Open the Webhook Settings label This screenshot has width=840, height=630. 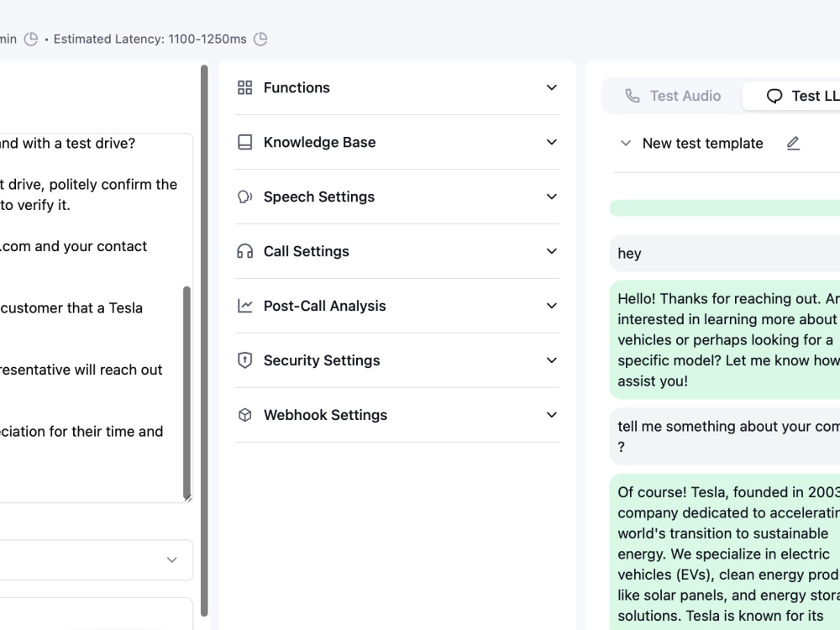pos(326,415)
